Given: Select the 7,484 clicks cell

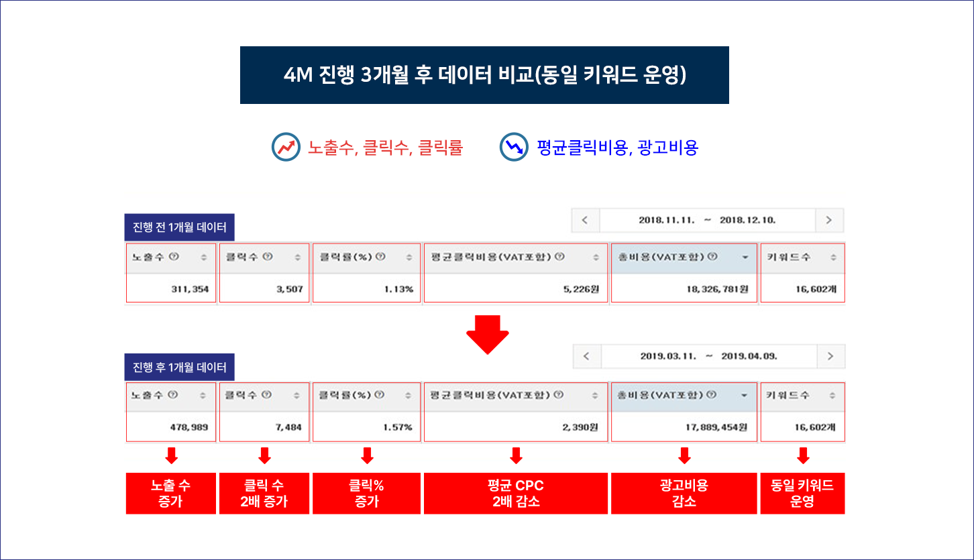Looking at the screenshot, I should (264, 427).
